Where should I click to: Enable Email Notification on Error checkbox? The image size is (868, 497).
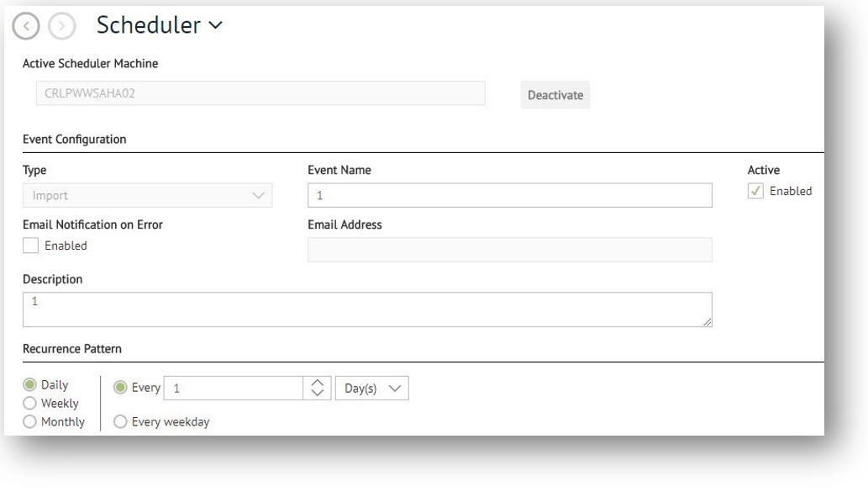30,246
